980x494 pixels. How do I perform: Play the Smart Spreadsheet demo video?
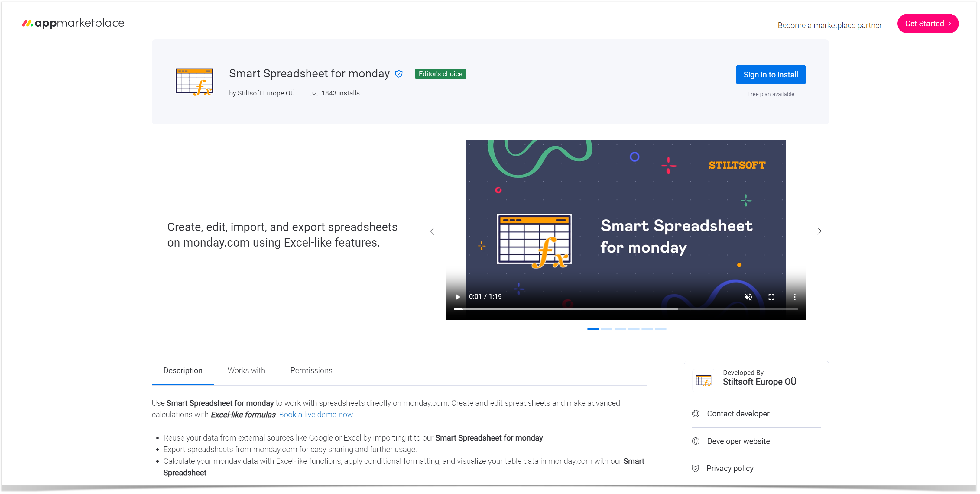coord(458,297)
